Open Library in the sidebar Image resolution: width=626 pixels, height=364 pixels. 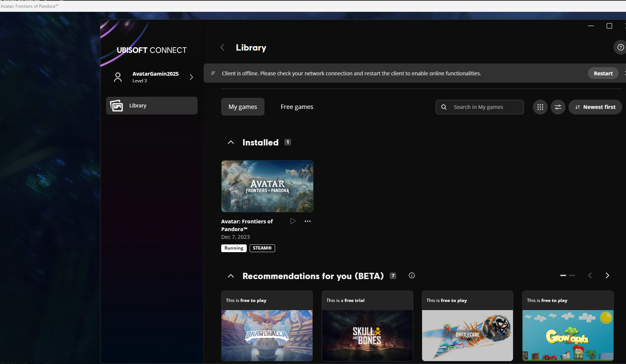click(x=152, y=106)
